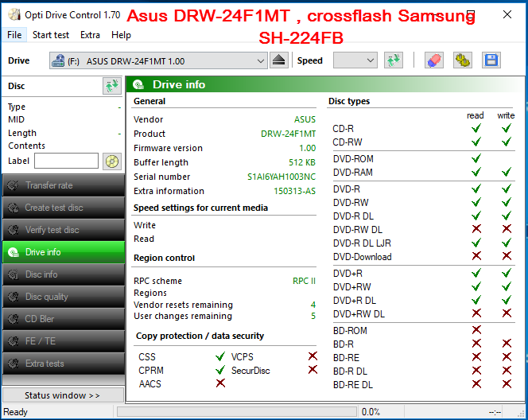Open the options gears icon
The image size is (528, 420).
click(x=462, y=60)
